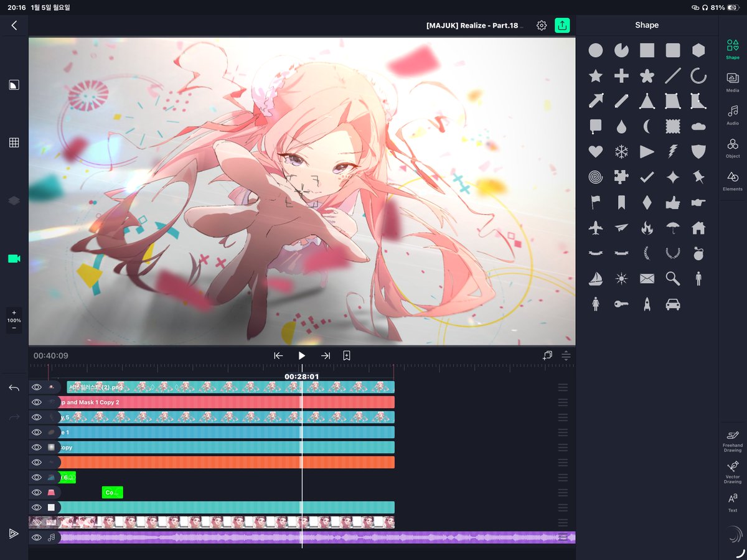Toggle the grid overlay icon
747x560 pixels.
point(14,142)
